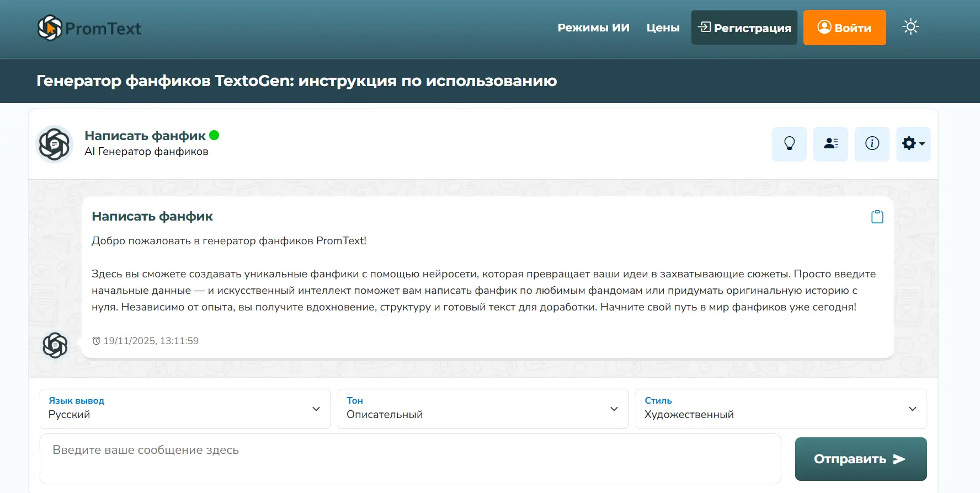Click the user profile list icon
Viewport: 980px width, 493px height.
[x=830, y=144]
